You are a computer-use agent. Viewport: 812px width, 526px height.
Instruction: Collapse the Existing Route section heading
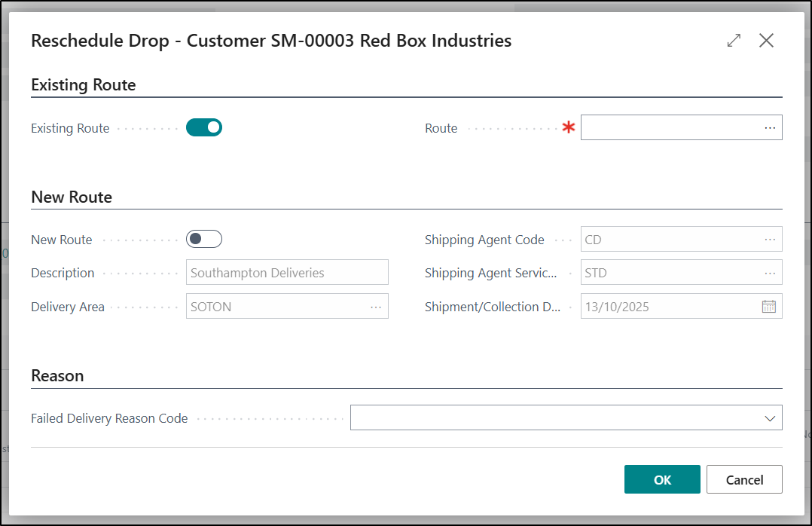coord(84,85)
